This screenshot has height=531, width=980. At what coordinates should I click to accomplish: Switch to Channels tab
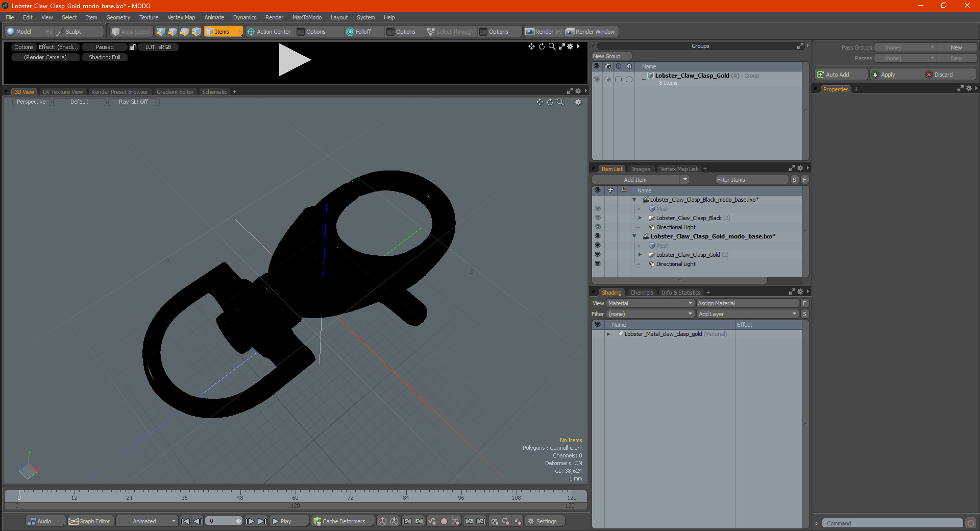pos(642,293)
